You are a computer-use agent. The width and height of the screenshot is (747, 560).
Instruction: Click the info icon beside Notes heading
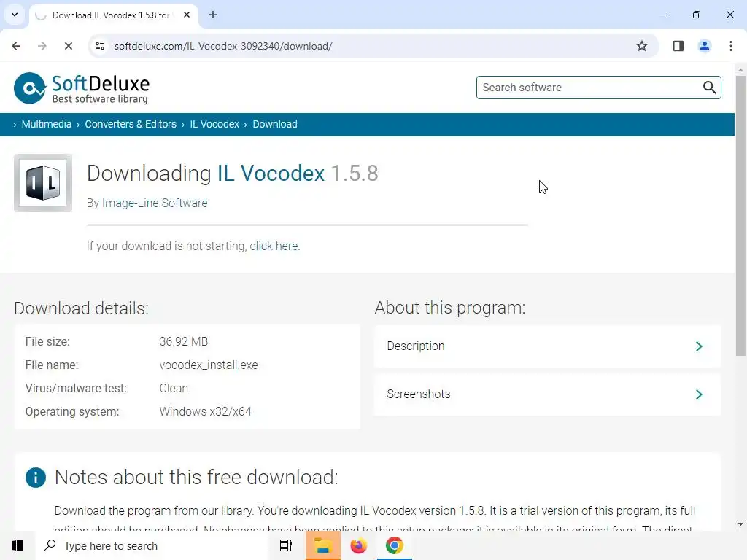pos(36,477)
